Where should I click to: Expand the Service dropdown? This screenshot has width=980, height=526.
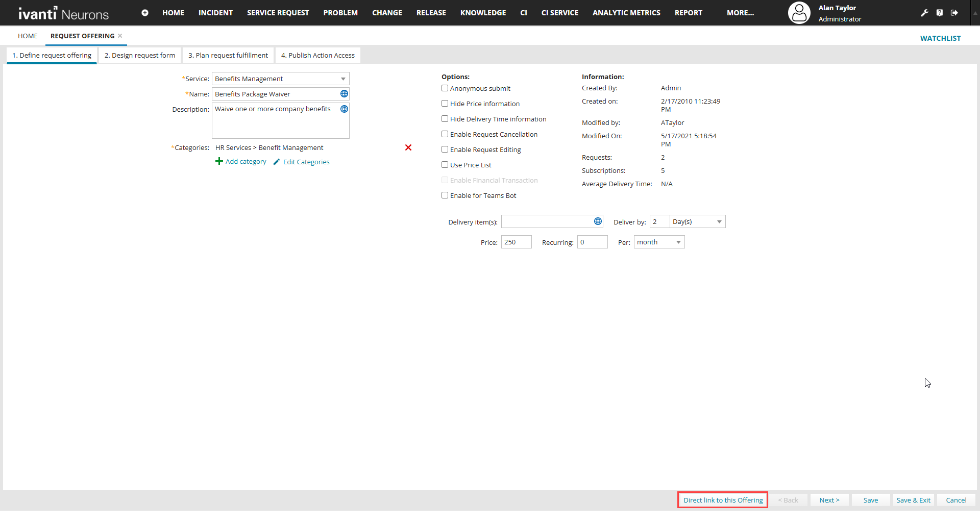[x=343, y=79]
